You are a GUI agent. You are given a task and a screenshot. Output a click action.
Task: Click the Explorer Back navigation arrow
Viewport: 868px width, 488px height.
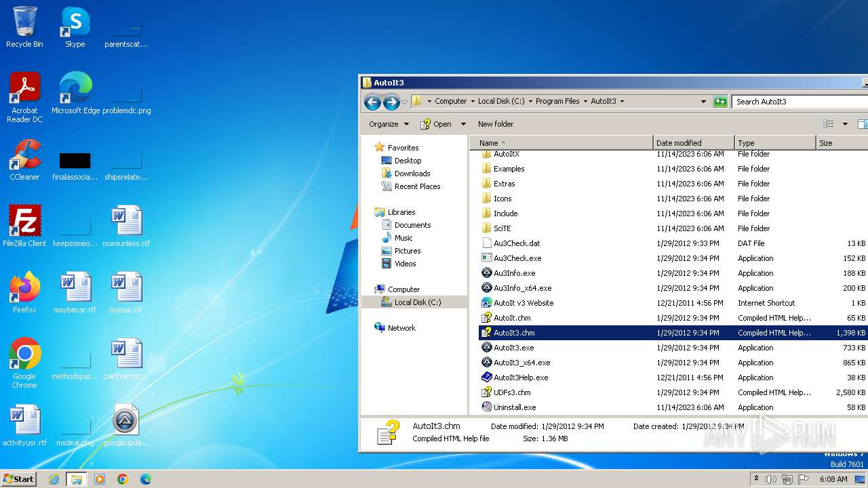click(x=372, y=102)
